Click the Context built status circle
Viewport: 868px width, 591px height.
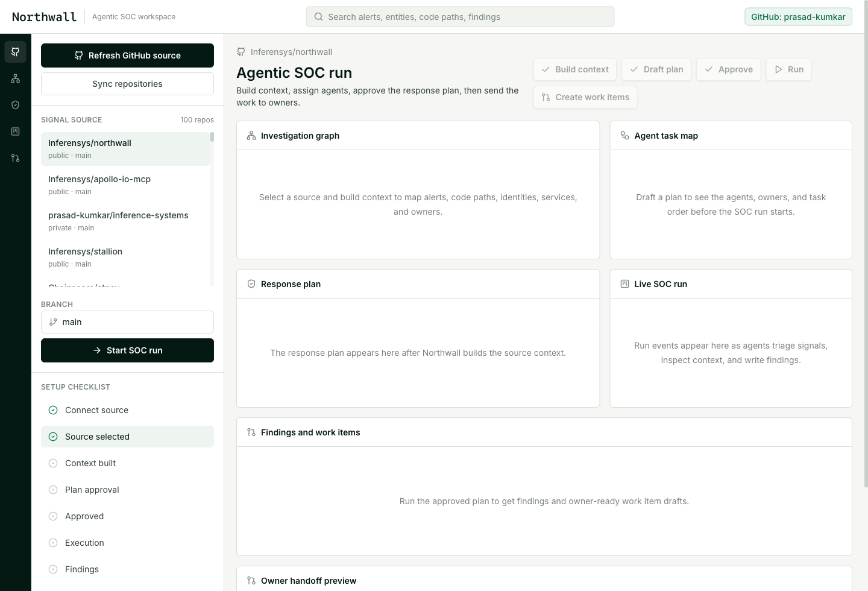(53, 463)
